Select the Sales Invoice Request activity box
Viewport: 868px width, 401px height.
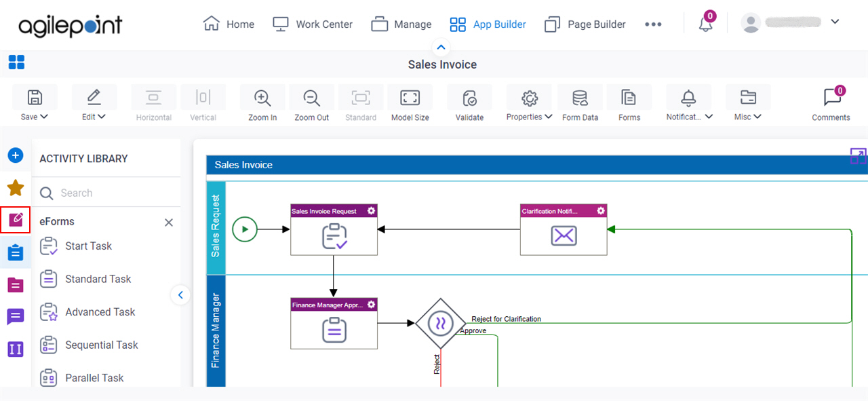click(334, 229)
